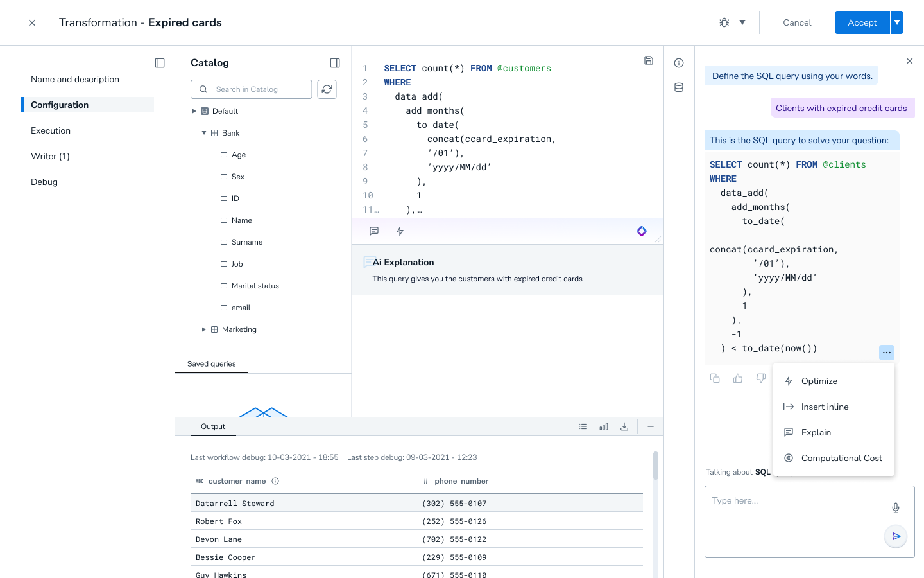Send the chat message
The width and height of the screenshot is (924, 578).
[896, 536]
